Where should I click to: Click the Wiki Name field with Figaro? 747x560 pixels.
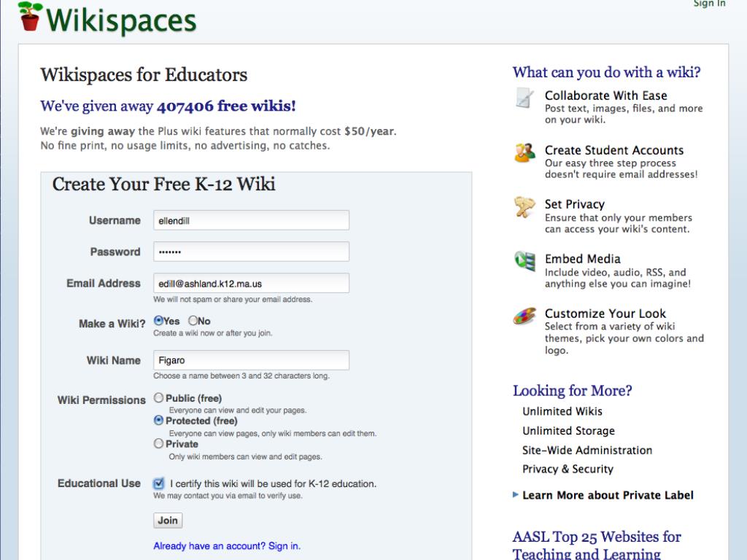point(251,360)
